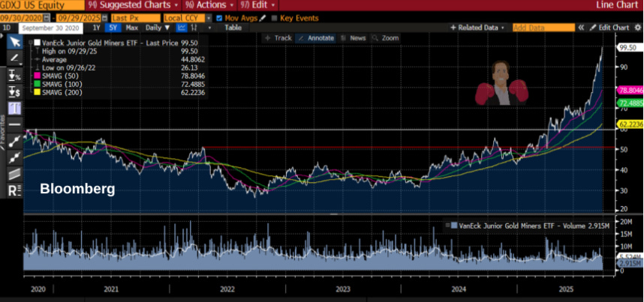Image resolution: width=644 pixels, height=302 pixels.
Task: Collapse the volume legend box
Action: [x=447, y=226]
